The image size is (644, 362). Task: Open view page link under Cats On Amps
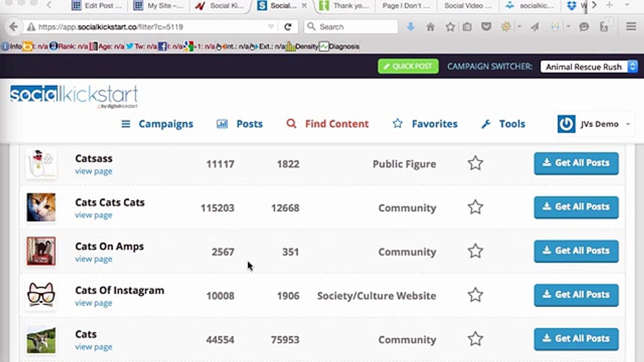[x=94, y=259]
